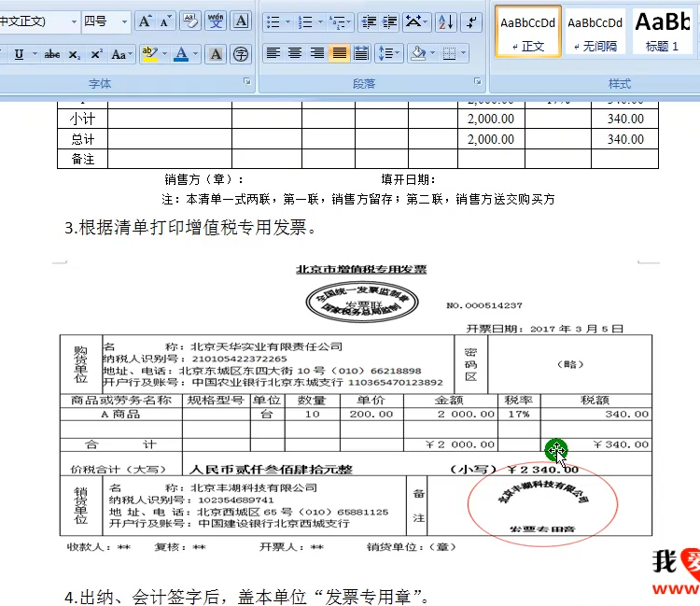Open font color dropdown arrow
Image resolution: width=700 pixels, height=606 pixels.
click(196, 54)
